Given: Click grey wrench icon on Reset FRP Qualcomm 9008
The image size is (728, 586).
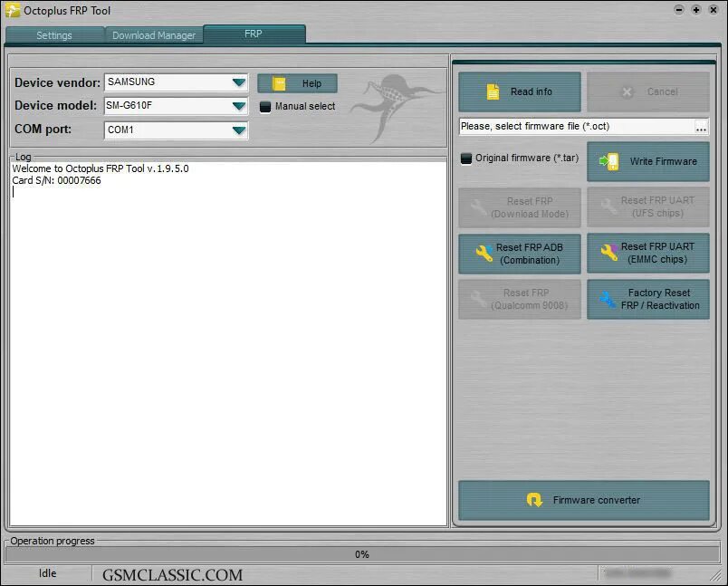Looking at the screenshot, I should 479,300.
